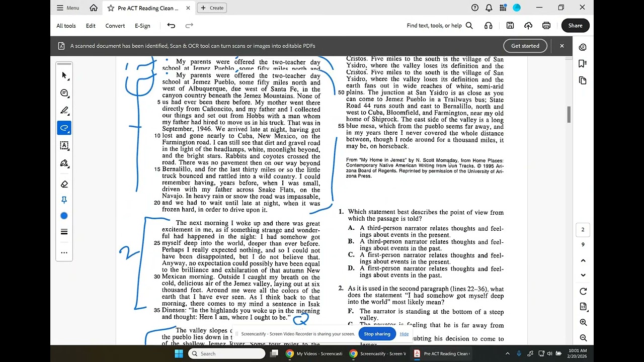Open the more tools ellipsis
The image size is (644, 362).
[64, 253]
